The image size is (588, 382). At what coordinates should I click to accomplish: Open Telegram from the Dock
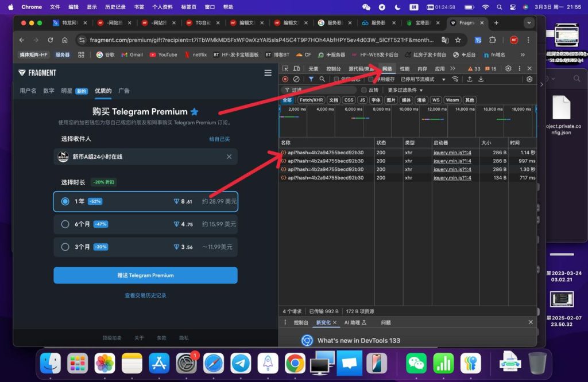coord(241,363)
